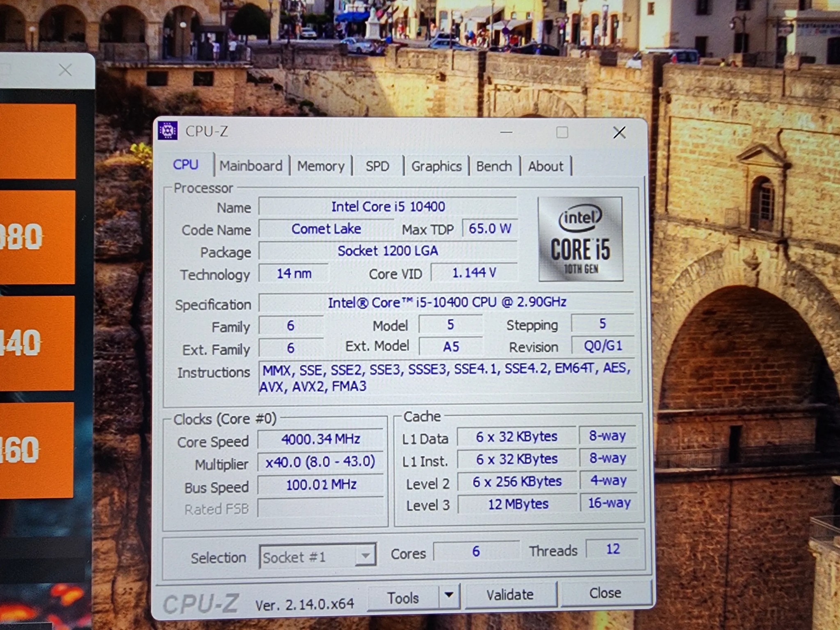The image size is (840, 630).
Task: Click the CPU-Z application icon in title bar
Action: (167, 131)
